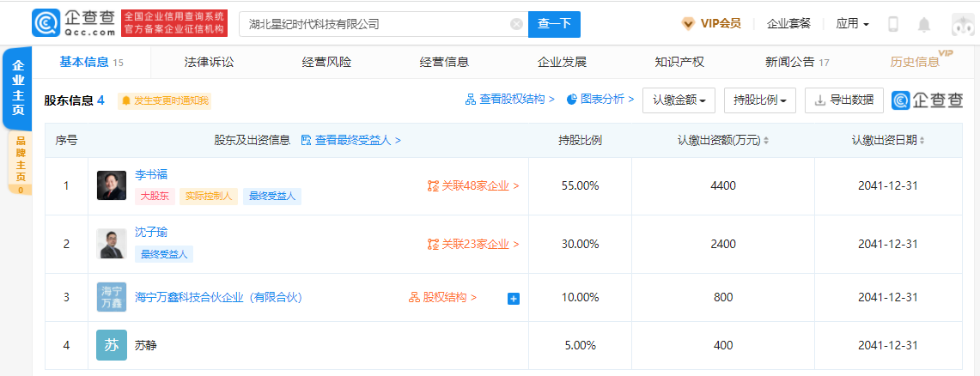
Task: Switch to 经营信息 tab
Action: 444,62
